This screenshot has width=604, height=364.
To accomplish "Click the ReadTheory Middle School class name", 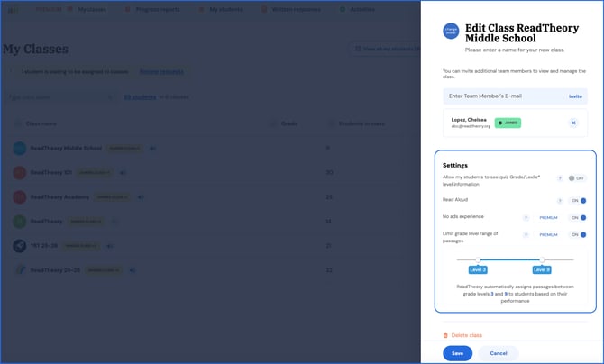I will (66, 149).
